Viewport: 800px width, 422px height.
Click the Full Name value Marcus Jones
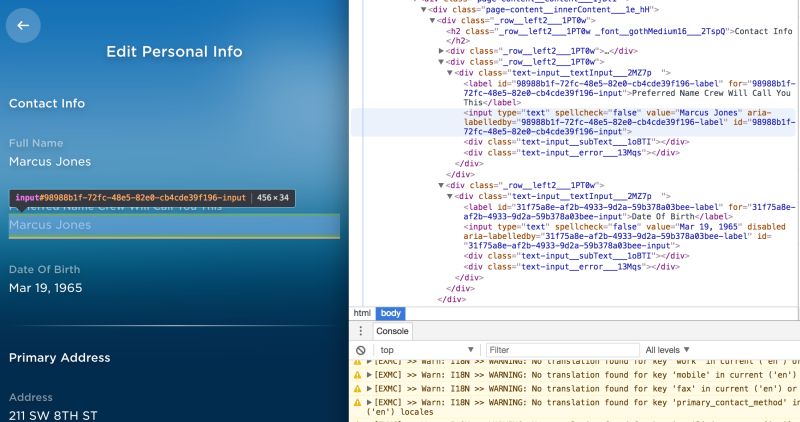click(50, 162)
